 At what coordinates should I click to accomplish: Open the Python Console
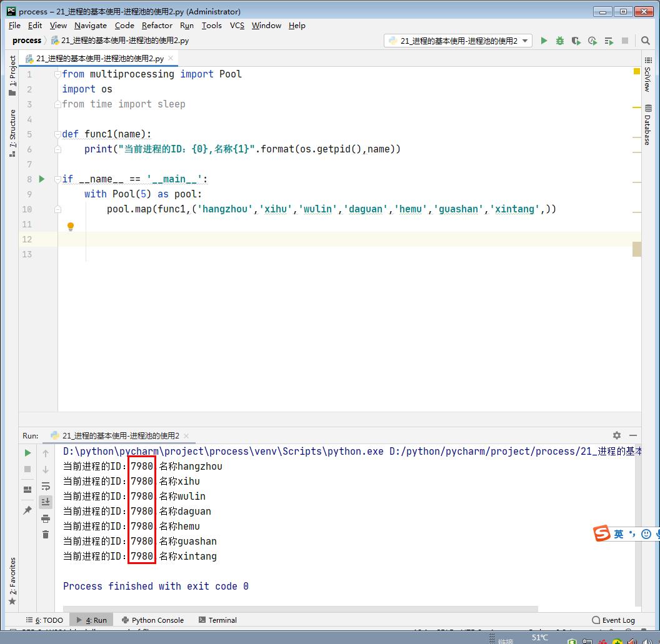[152, 620]
